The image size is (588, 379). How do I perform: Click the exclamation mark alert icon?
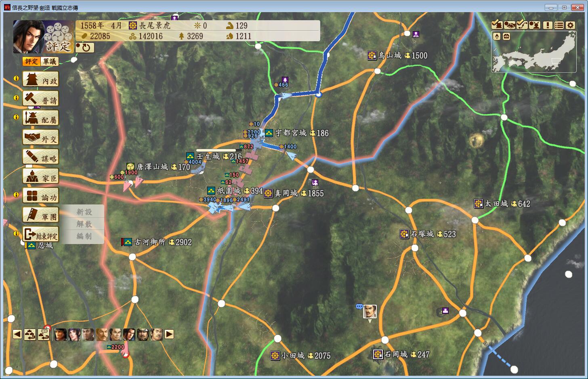(x=548, y=25)
